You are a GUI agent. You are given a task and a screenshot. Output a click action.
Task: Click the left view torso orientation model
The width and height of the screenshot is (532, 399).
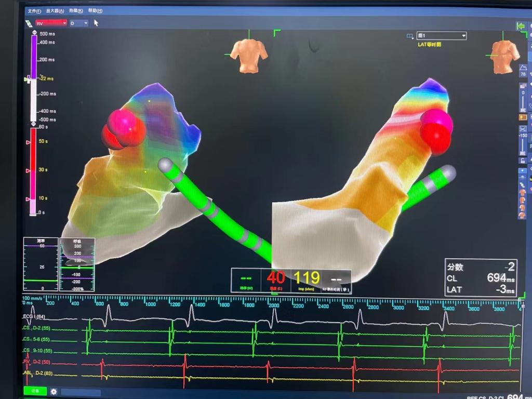(x=249, y=55)
